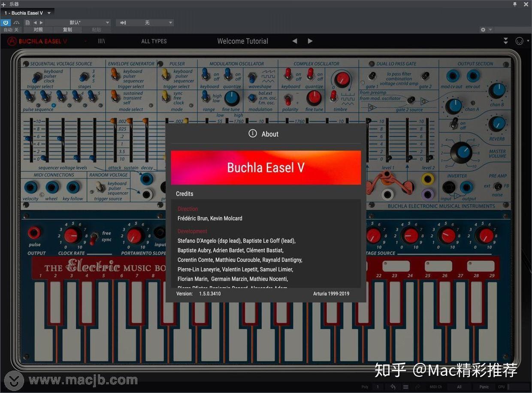Open the MIDI globe icon

519,41
